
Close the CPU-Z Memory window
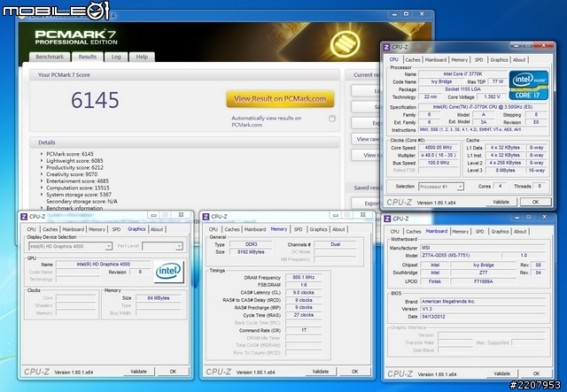(x=362, y=215)
